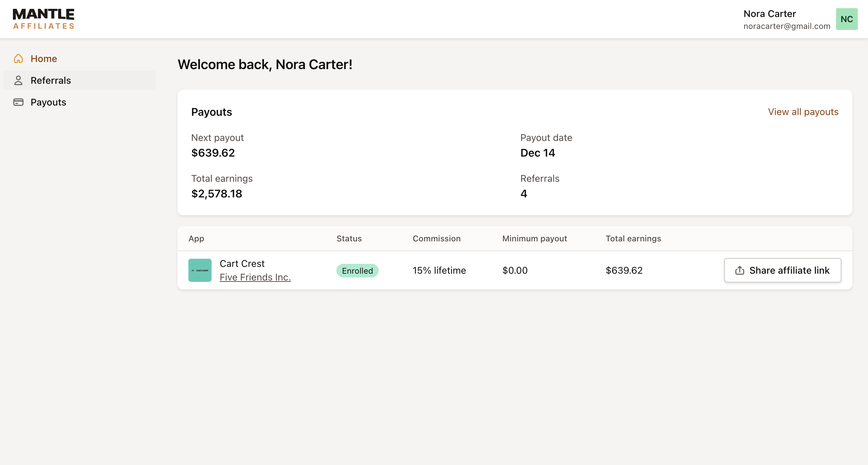
Task: Click the Commission column header
Action: [436, 238]
